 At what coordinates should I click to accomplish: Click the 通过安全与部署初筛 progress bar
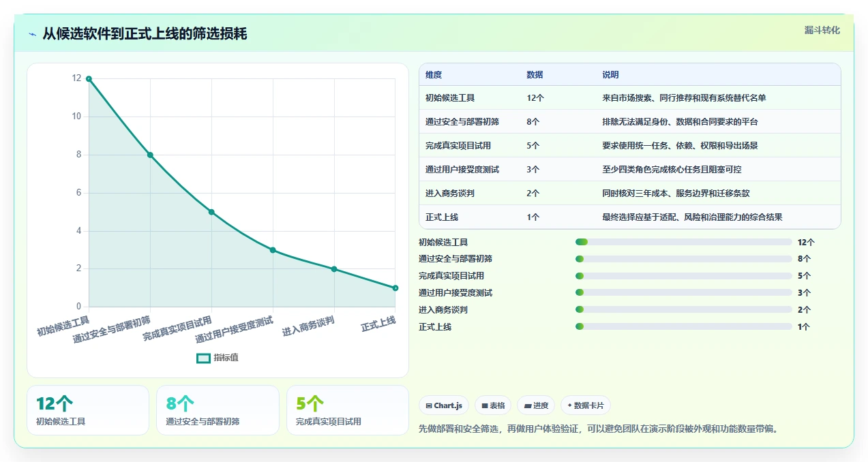[x=683, y=259]
